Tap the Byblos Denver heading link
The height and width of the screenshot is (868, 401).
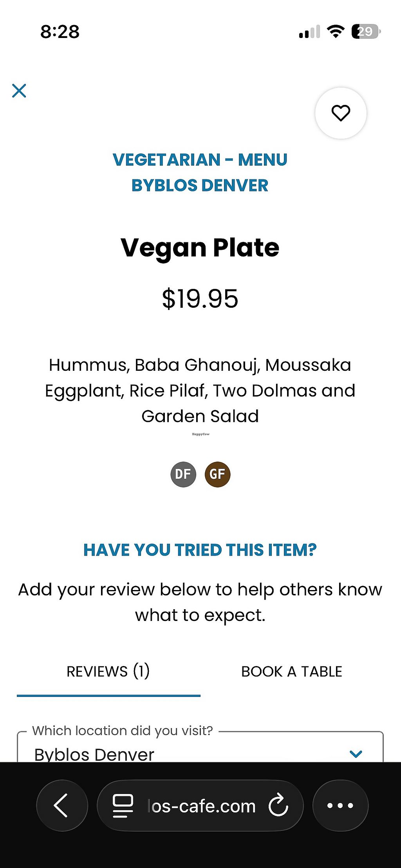tap(200, 186)
